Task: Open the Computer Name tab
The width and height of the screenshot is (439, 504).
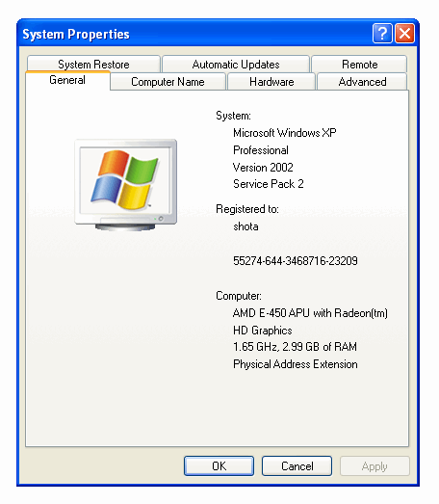Action: point(168,82)
